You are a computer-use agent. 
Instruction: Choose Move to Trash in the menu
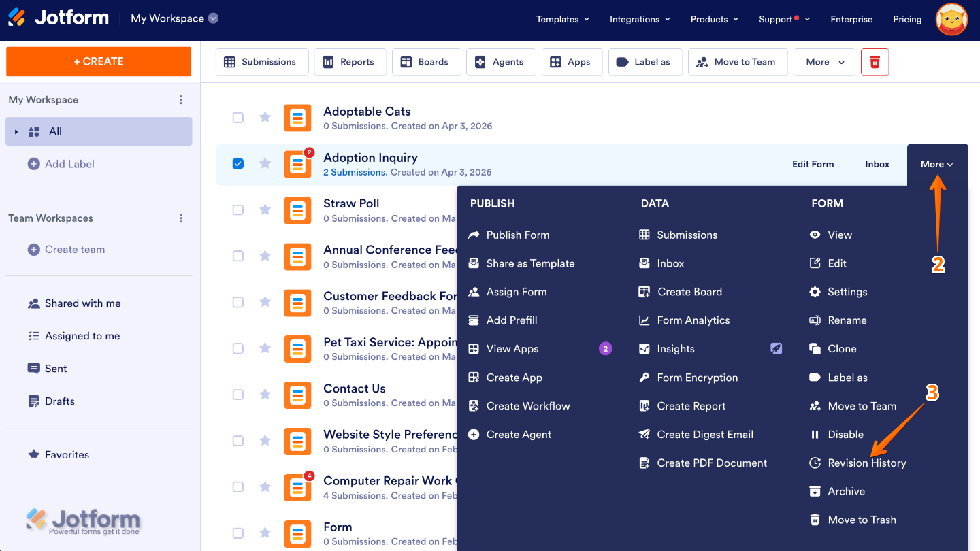click(x=861, y=519)
